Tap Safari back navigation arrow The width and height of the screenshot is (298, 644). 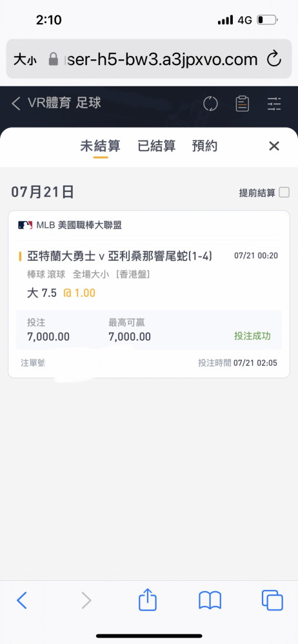click(22, 600)
